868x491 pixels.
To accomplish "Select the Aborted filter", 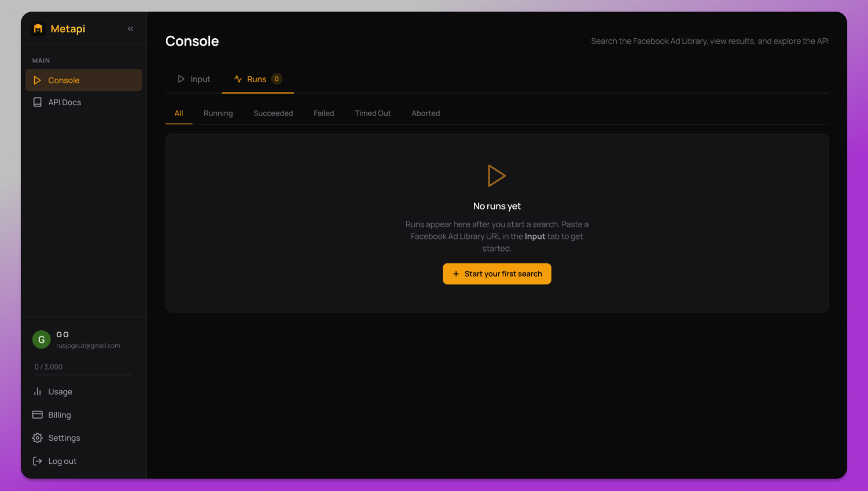I will (426, 113).
